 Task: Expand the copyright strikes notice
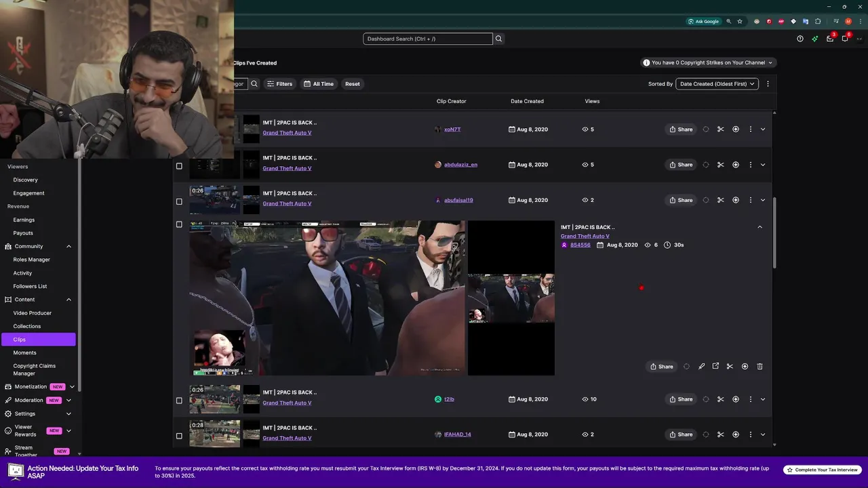click(x=709, y=62)
